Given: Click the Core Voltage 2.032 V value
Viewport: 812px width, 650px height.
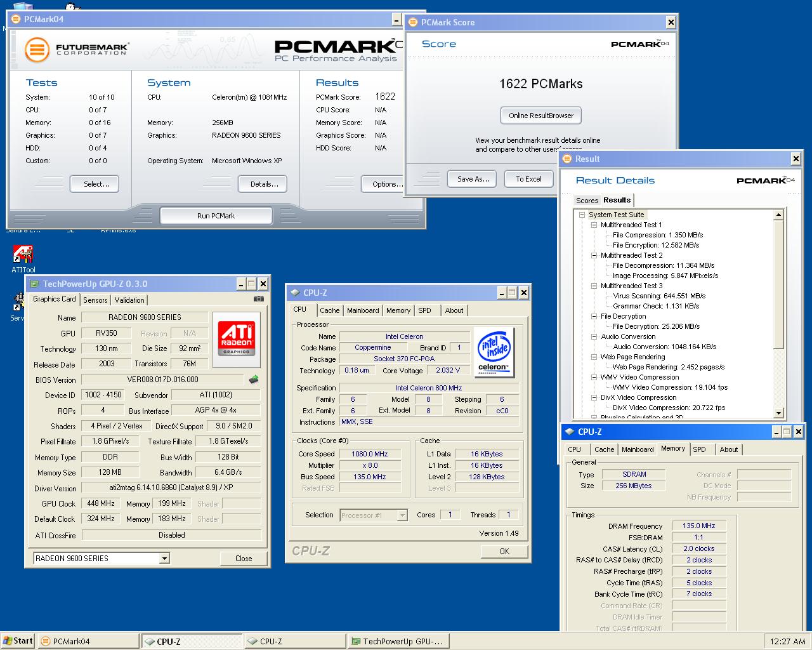Looking at the screenshot, I should 448,370.
